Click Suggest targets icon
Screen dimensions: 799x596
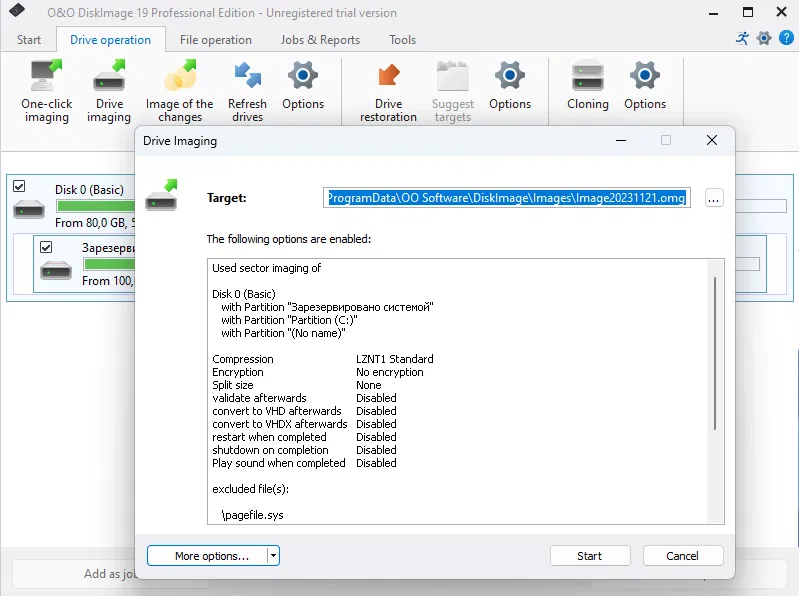[452, 75]
